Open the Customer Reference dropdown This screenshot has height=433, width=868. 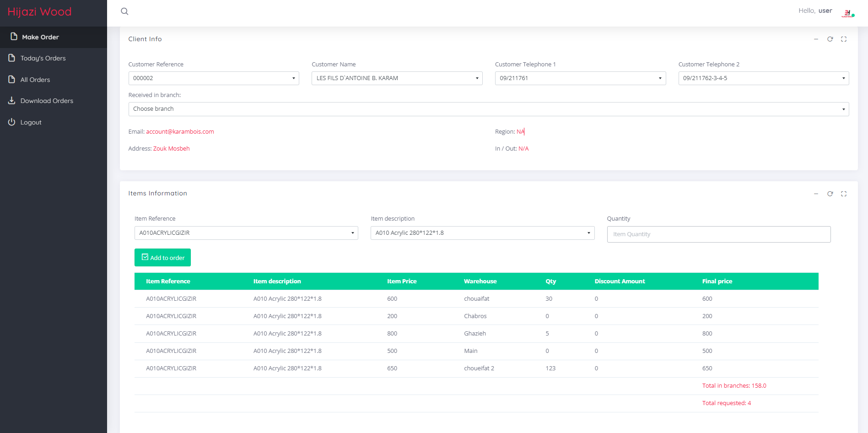213,78
